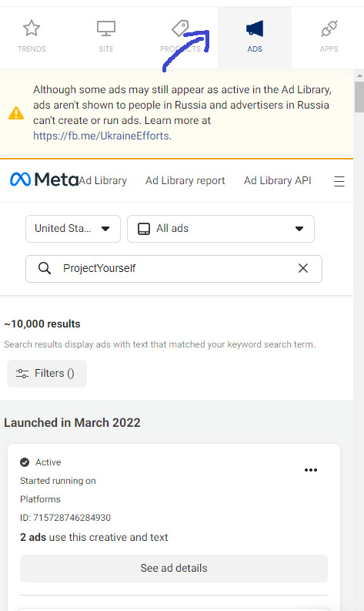Click the Meta logo

44,180
